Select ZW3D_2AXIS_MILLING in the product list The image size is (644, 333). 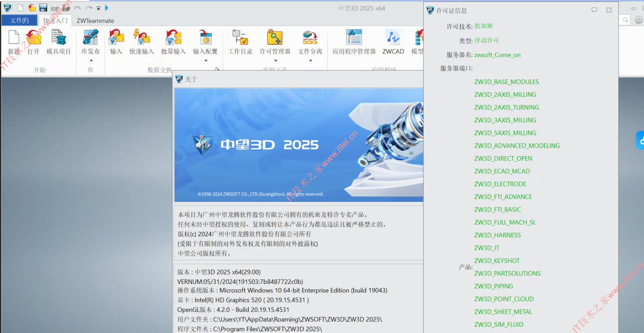[505, 95]
